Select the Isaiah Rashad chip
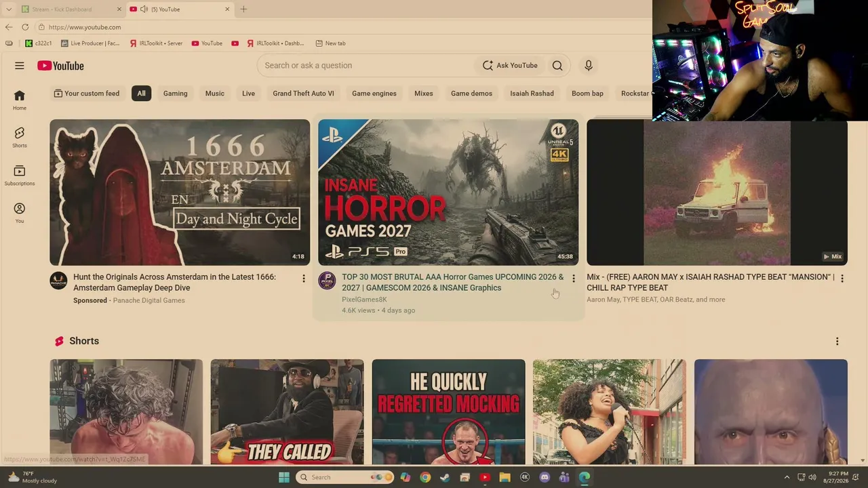 (532, 94)
